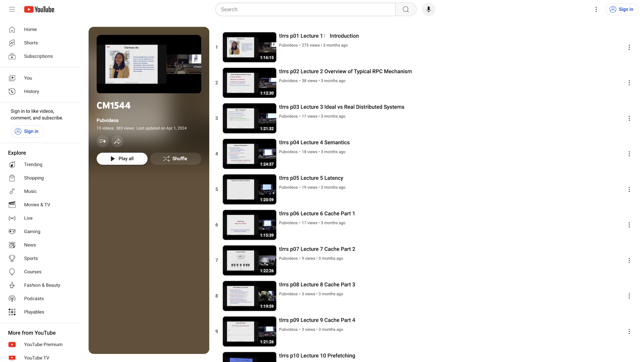Click Pubvideos under Lecture 1 Introduction

pos(288,45)
